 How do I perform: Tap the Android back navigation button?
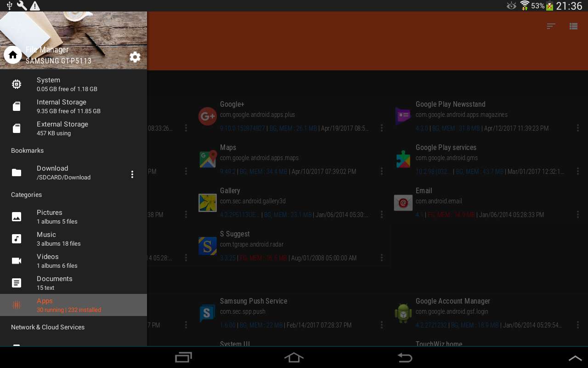(404, 357)
